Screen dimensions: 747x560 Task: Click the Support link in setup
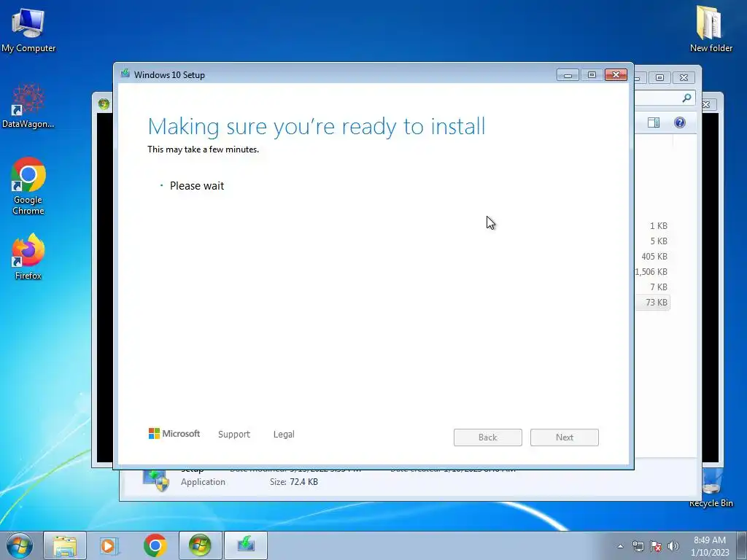coord(234,435)
